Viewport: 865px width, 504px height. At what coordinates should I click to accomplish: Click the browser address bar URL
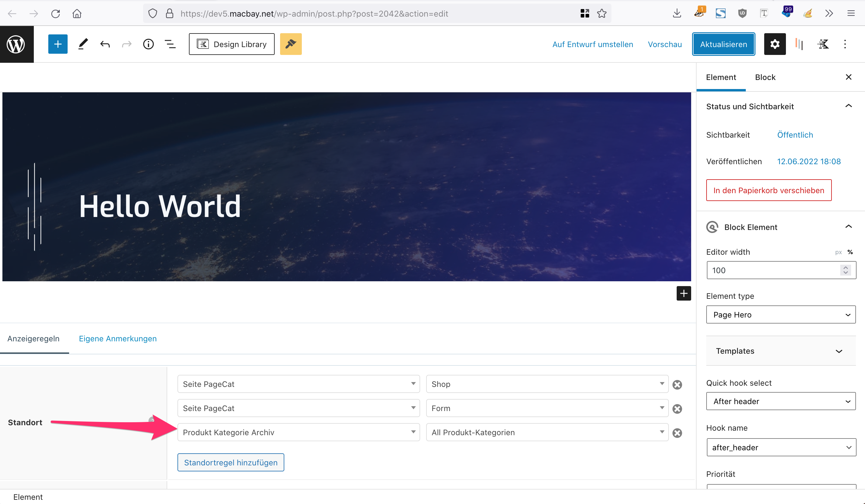pos(314,14)
